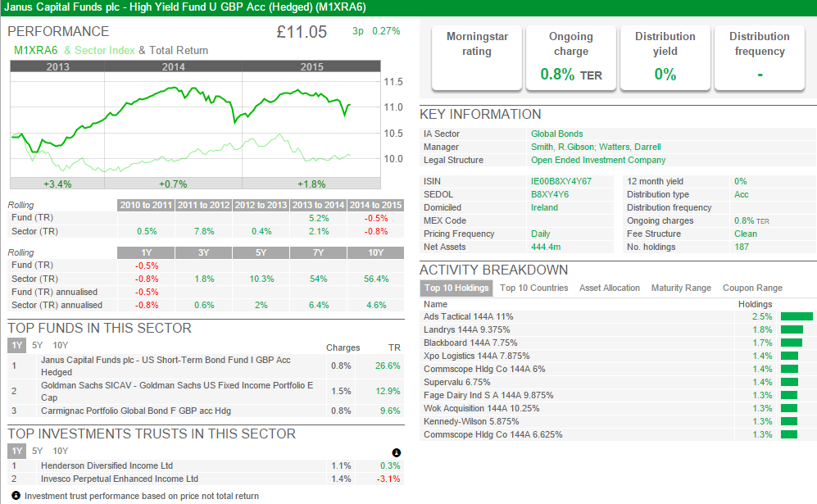Screen dimensions: 817x504
Task: Open Goldman Sachs US Fixed Income Portfolio entry
Action: [x=177, y=392]
